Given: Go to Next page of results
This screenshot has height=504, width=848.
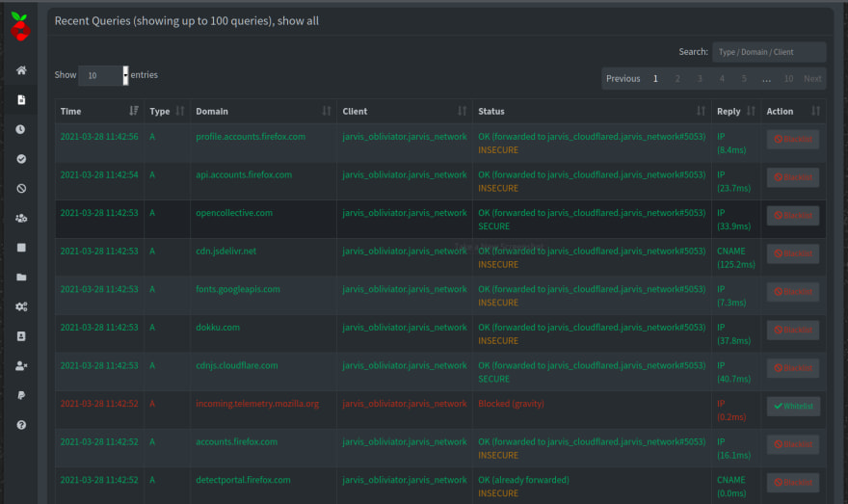Looking at the screenshot, I should point(812,79).
